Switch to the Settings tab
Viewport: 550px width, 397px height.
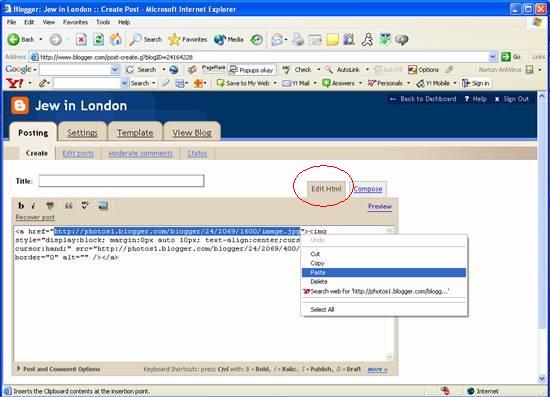point(82,133)
